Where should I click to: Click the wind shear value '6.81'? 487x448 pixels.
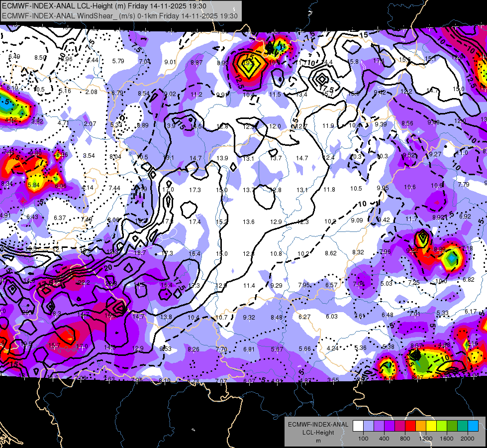point(249,349)
